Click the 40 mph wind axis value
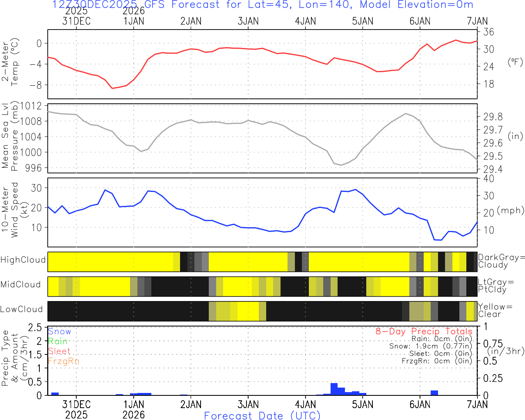The width and height of the screenshot is (525, 420). (x=489, y=179)
